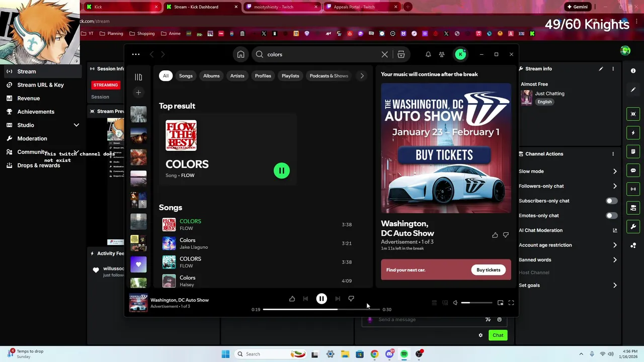Edit Stream info with pencil icon

click(601, 69)
